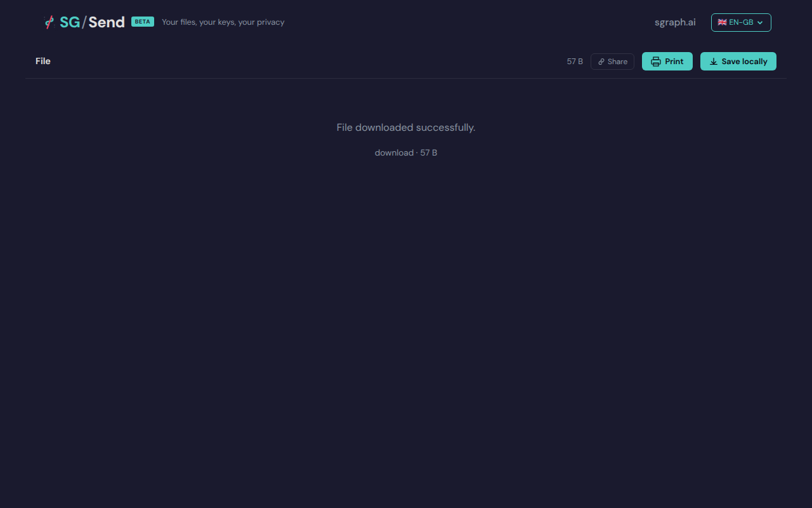Viewport: 812px width, 508px height.
Task: Click the UK flag icon
Action: tap(722, 22)
